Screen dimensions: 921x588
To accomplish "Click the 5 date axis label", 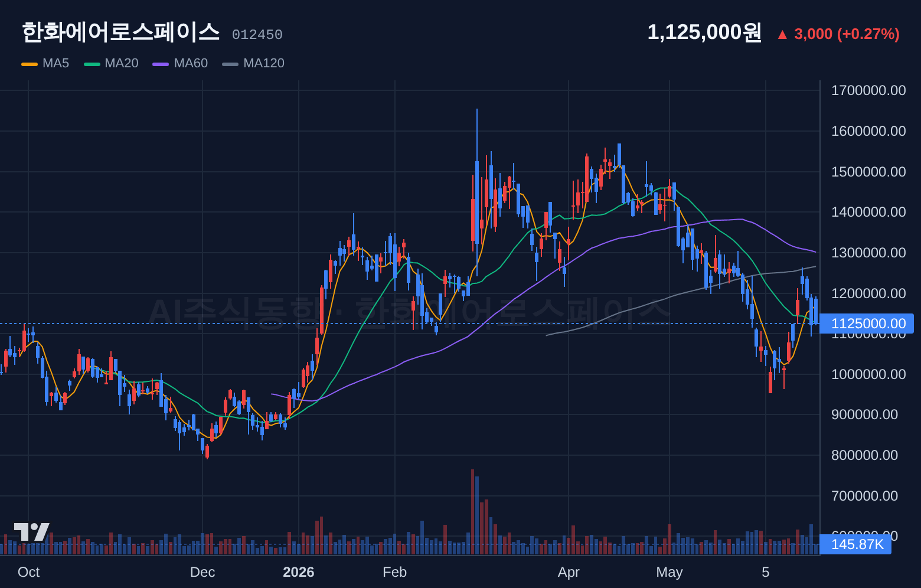I will click(766, 572).
